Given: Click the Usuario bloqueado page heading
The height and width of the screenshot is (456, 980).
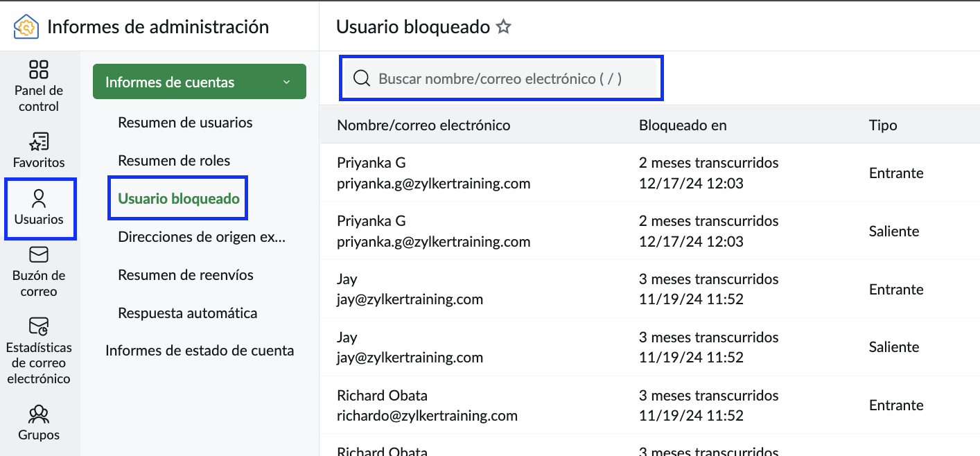Looking at the screenshot, I should pos(413,27).
